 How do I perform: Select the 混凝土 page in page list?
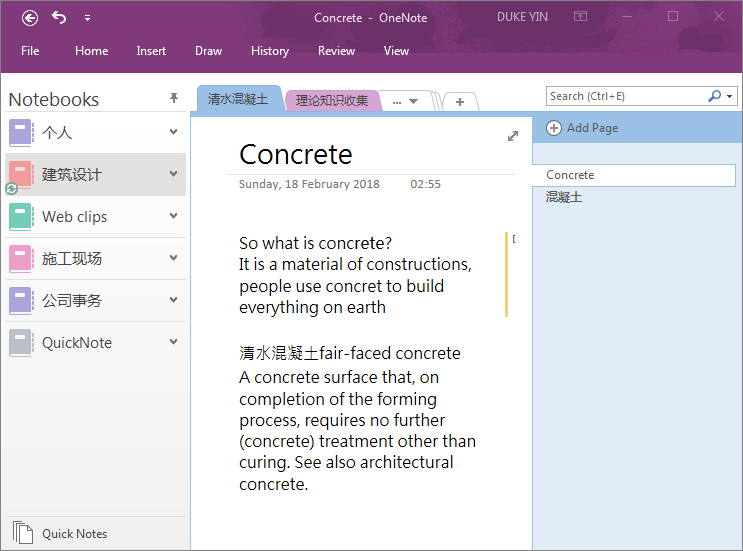(x=564, y=197)
